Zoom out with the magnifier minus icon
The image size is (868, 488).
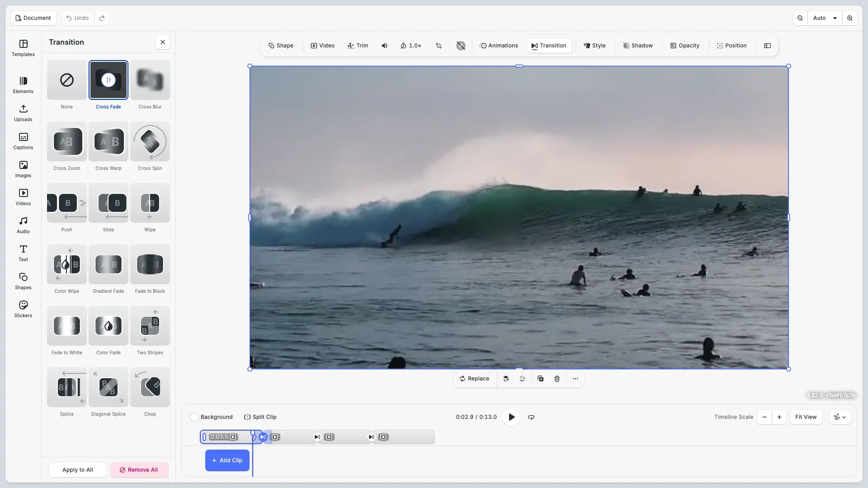800,18
